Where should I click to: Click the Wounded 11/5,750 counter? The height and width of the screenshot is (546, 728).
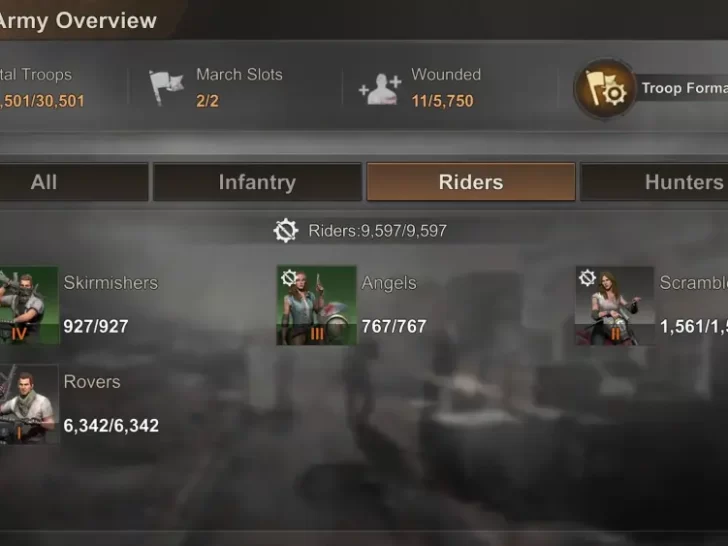[x=442, y=101]
